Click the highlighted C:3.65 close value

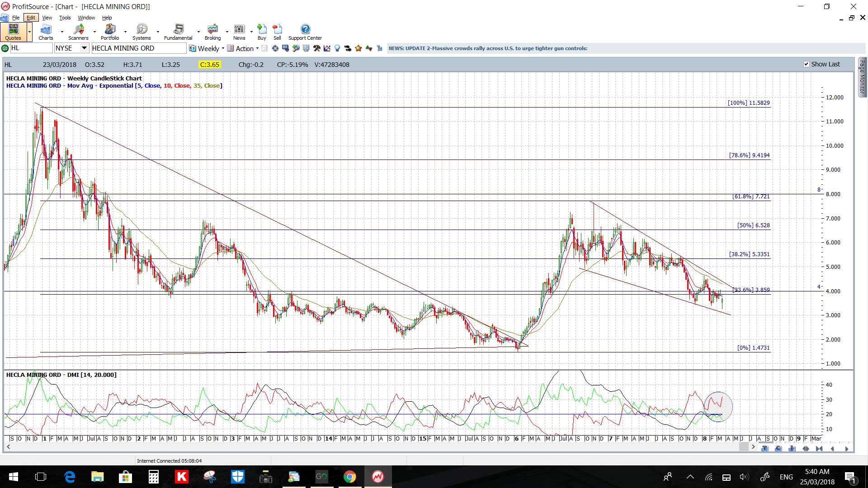pyautogui.click(x=210, y=65)
